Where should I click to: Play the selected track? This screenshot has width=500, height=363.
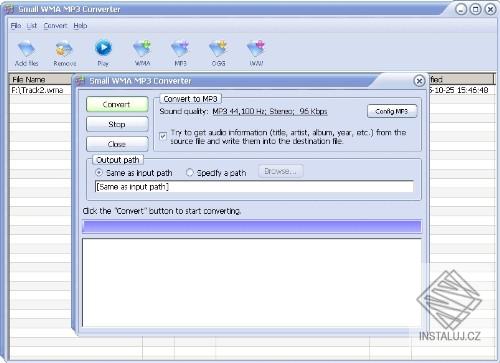pyautogui.click(x=103, y=53)
